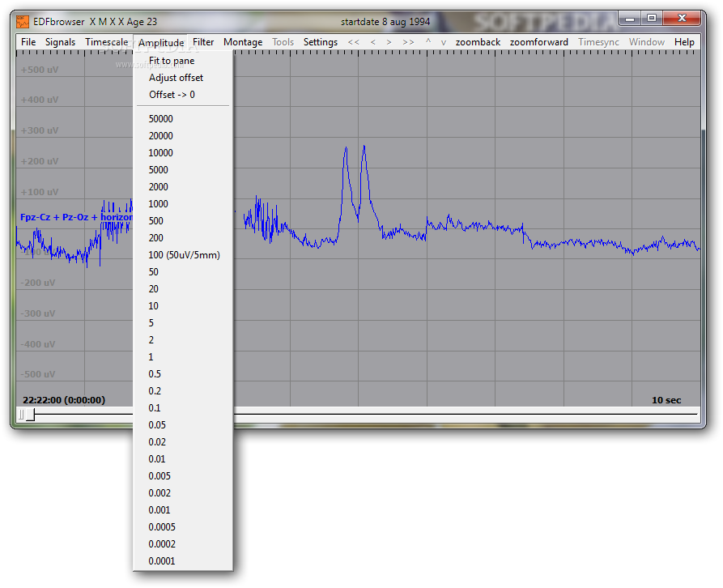The width and height of the screenshot is (723, 588).
Task: Set amplitude to 5
Action: (x=183, y=323)
